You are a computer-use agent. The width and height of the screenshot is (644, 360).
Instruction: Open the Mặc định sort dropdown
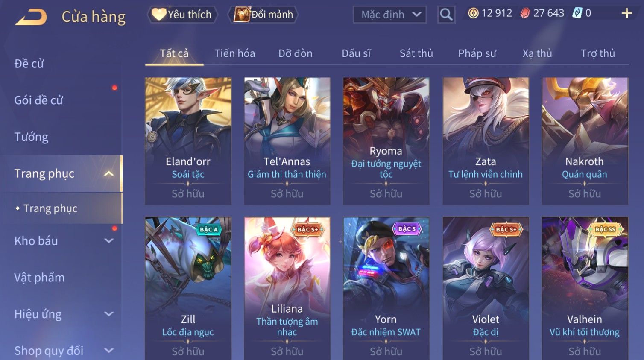pyautogui.click(x=390, y=15)
